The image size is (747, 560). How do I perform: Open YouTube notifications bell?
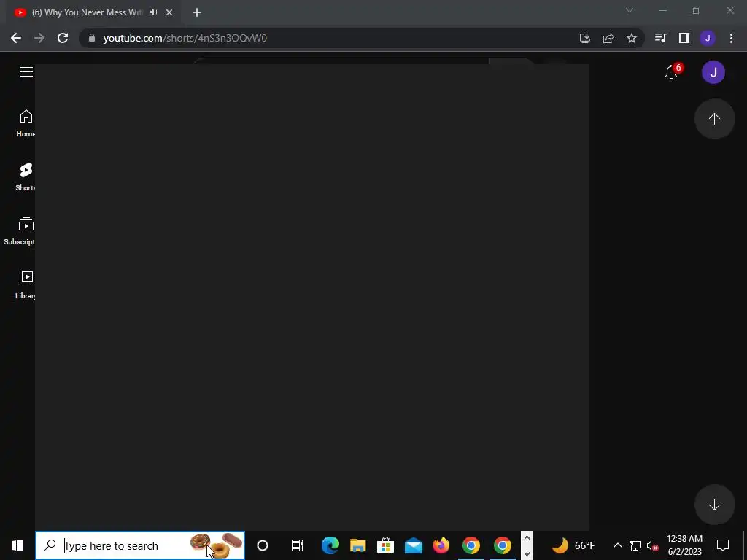tap(672, 72)
